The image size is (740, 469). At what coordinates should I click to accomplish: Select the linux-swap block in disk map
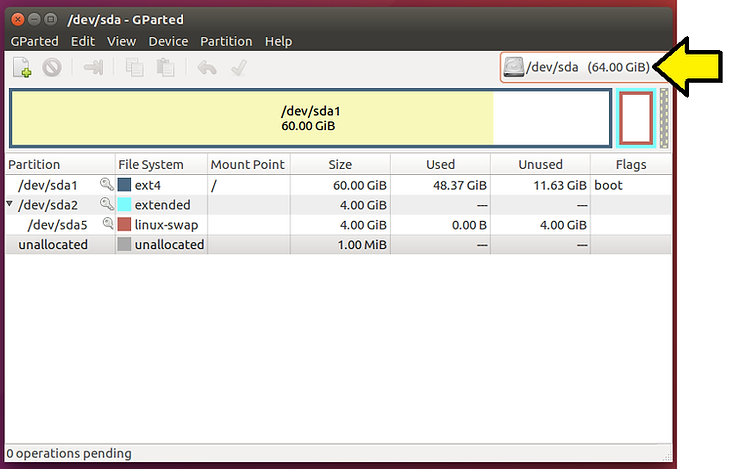tap(636, 119)
